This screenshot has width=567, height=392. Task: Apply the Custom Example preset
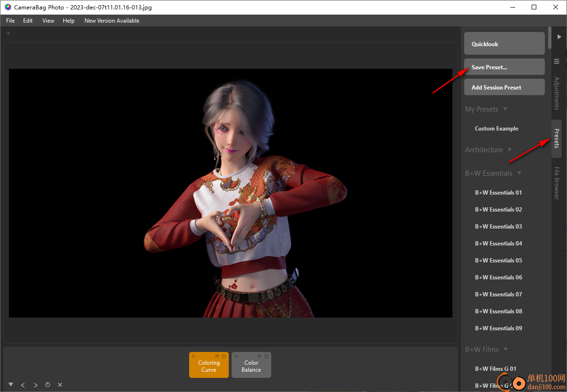click(497, 128)
